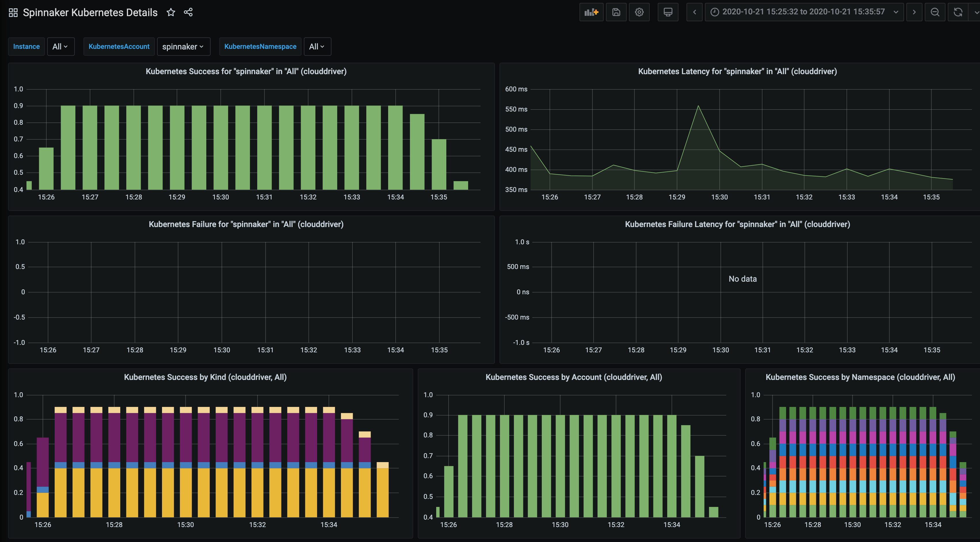980x542 pixels.
Task: Save the dashboard using the save icon
Action: [616, 12]
